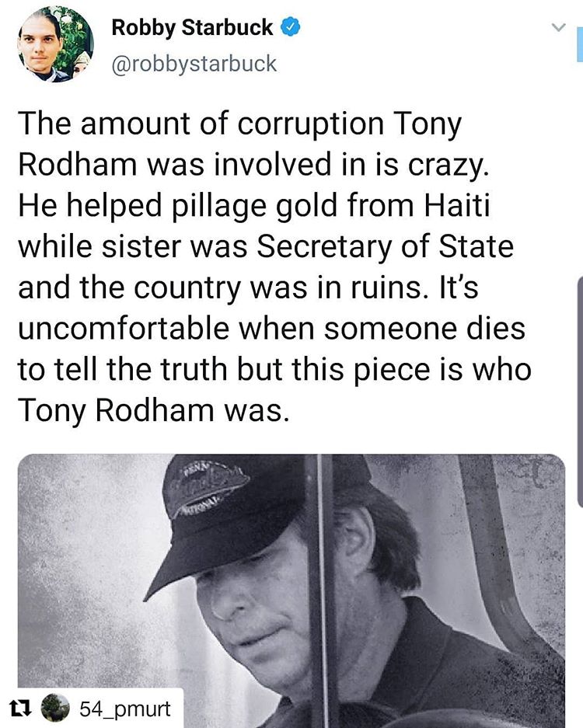Click the tweet's first line of text

239,124
